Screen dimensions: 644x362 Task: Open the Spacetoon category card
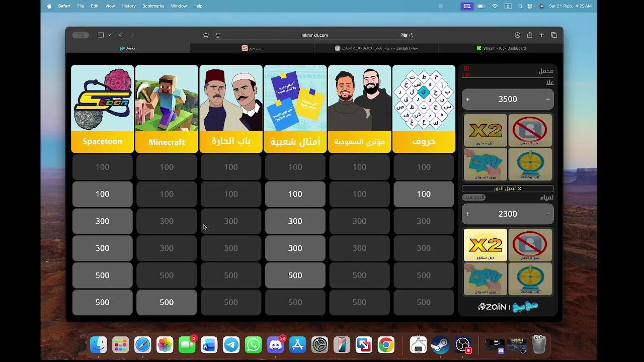coord(103,109)
